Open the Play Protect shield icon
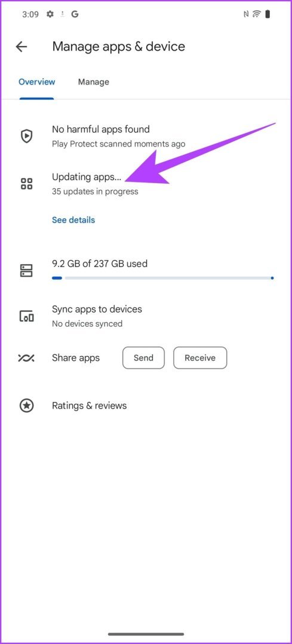This screenshot has width=292, height=644. (x=27, y=136)
